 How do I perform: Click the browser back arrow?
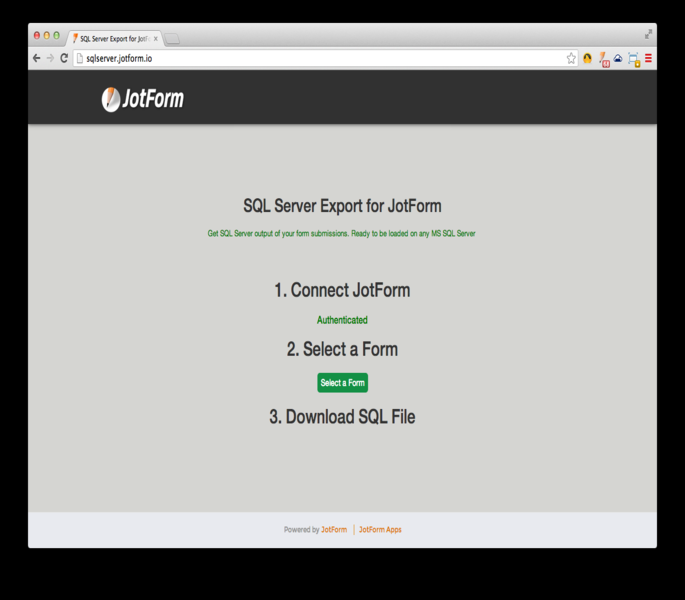click(37, 58)
